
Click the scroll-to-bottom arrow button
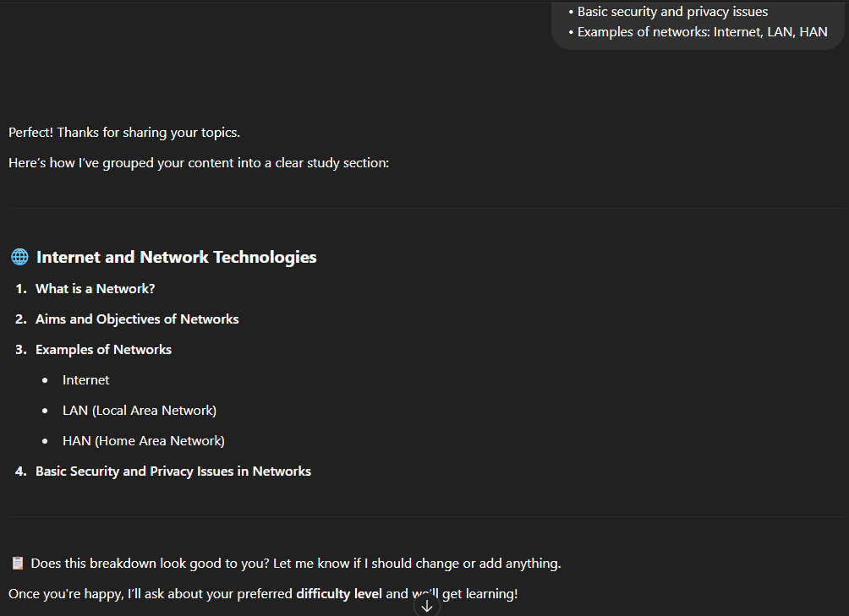point(427,605)
